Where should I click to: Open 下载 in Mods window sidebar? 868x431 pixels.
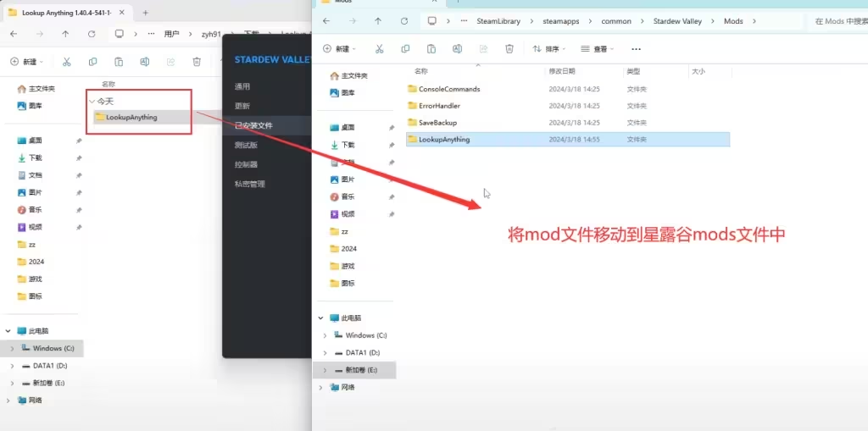click(342, 145)
